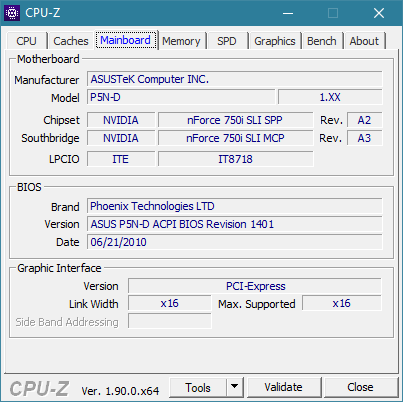Click the BIOS Version field
The height and width of the screenshot is (402, 403).
pyautogui.click(x=235, y=224)
